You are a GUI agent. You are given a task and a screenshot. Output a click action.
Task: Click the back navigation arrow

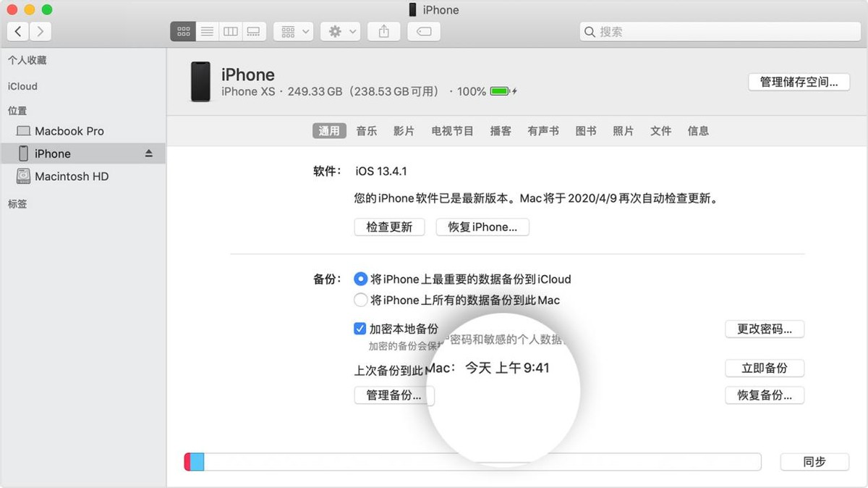[17, 30]
